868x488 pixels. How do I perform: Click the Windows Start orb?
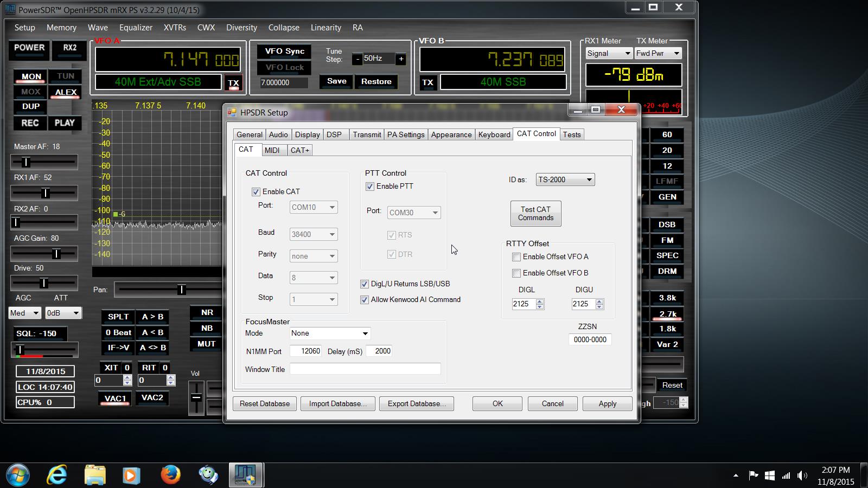pos(17,475)
